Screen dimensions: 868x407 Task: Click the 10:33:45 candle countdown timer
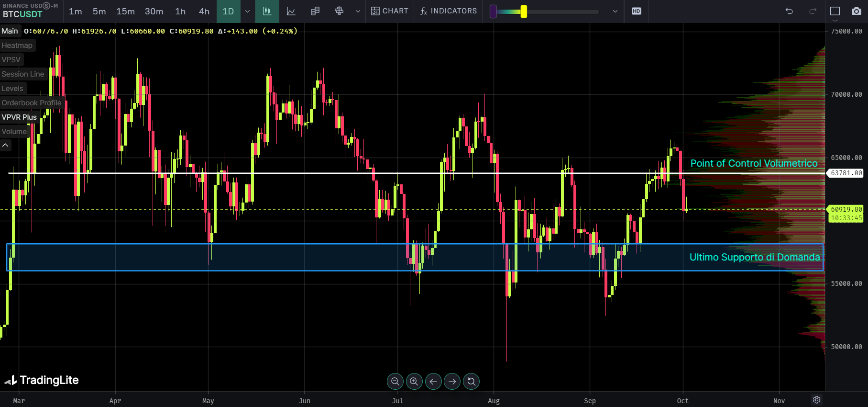(846, 218)
